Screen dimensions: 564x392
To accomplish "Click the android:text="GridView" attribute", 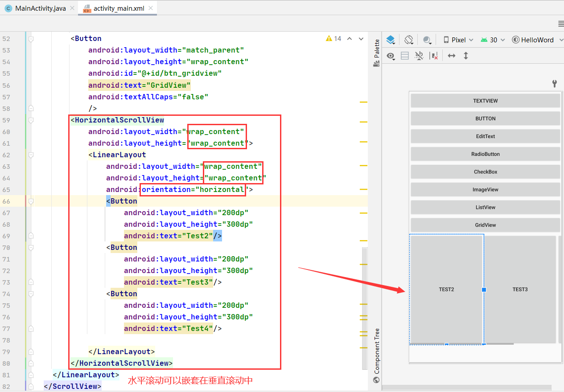I will pos(140,85).
